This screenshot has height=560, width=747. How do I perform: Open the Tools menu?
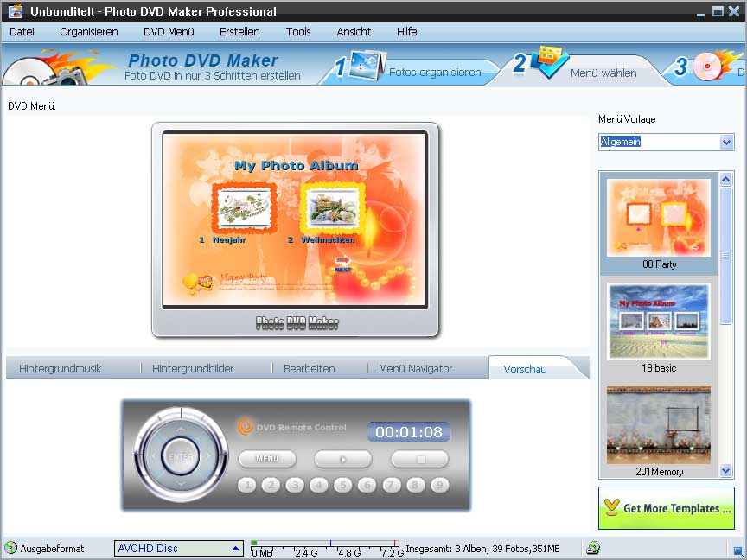(x=298, y=32)
